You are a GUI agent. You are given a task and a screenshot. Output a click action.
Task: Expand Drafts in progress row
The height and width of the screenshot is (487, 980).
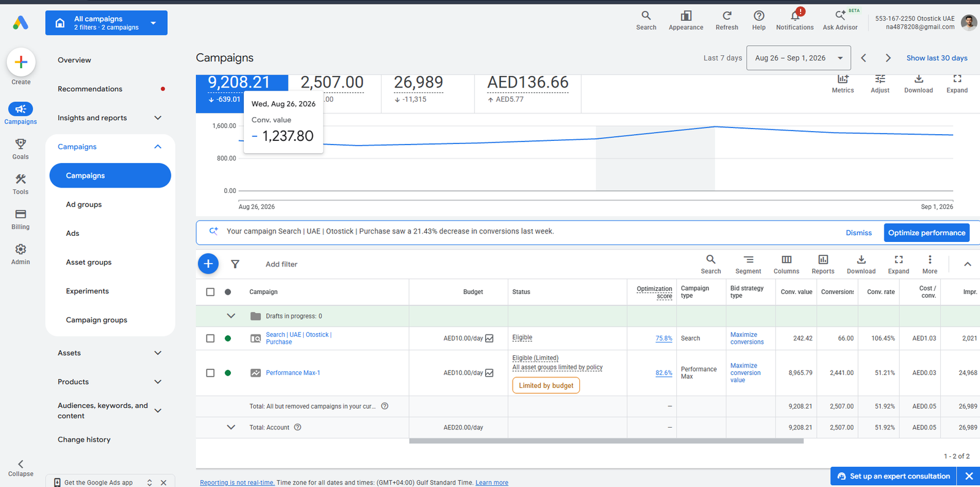pyautogui.click(x=231, y=316)
